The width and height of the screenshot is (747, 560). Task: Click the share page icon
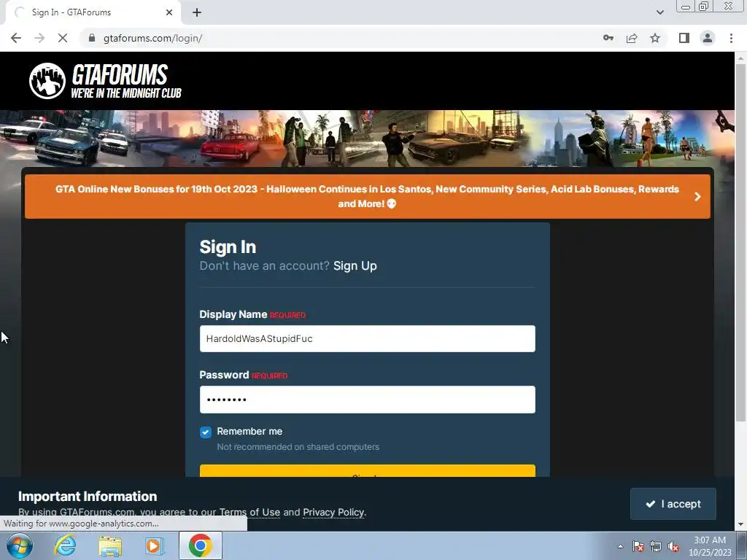632,38
